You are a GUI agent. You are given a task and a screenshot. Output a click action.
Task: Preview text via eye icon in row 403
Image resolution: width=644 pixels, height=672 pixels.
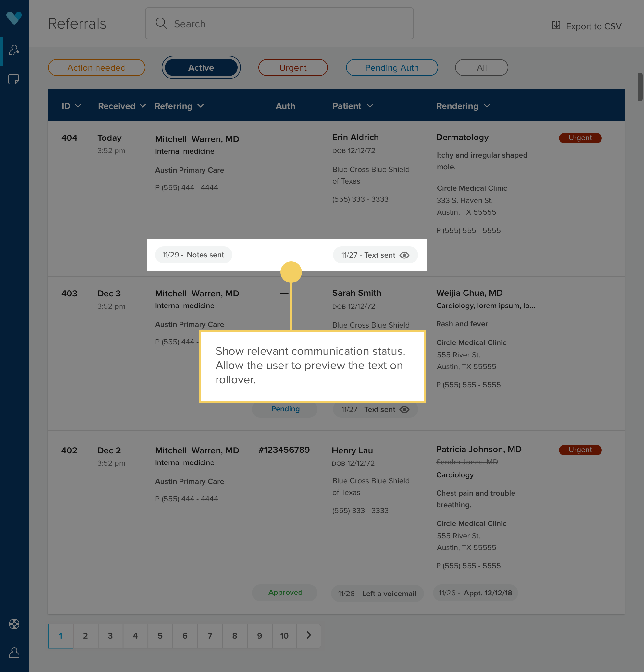(404, 409)
